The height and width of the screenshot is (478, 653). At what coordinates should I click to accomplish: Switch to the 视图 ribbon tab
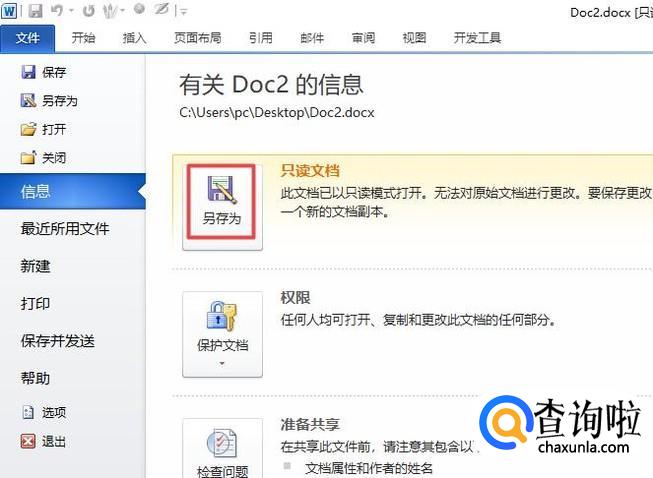coord(414,38)
